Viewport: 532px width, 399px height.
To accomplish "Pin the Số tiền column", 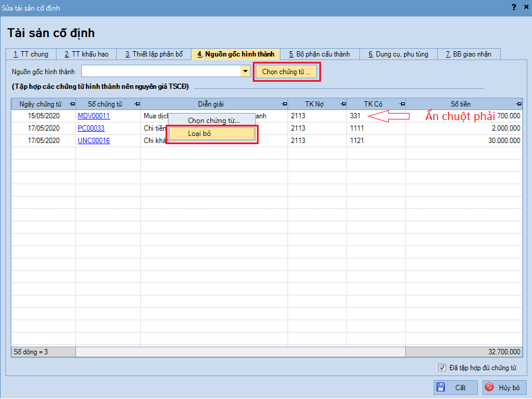I will (x=518, y=104).
